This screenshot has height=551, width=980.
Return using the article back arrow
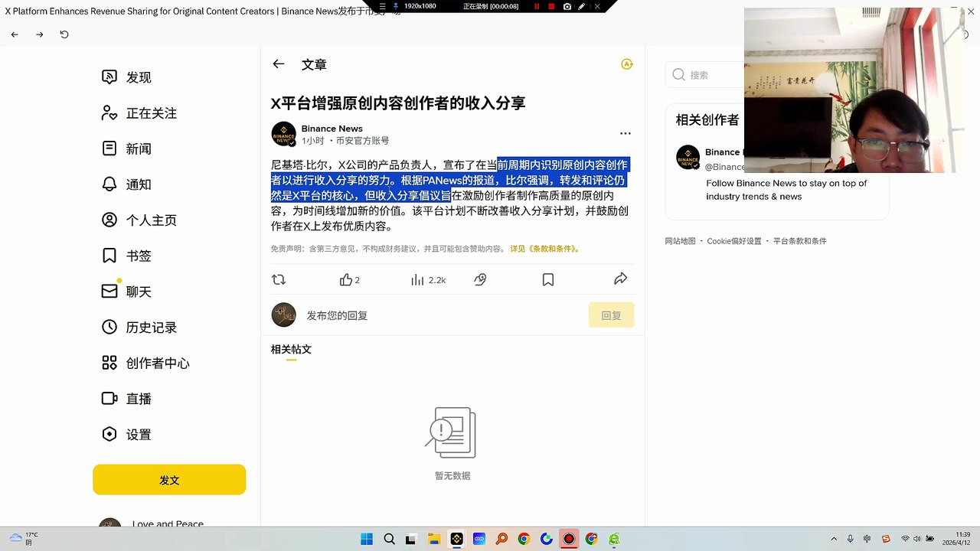pyautogui.click(x=279, y=64)
